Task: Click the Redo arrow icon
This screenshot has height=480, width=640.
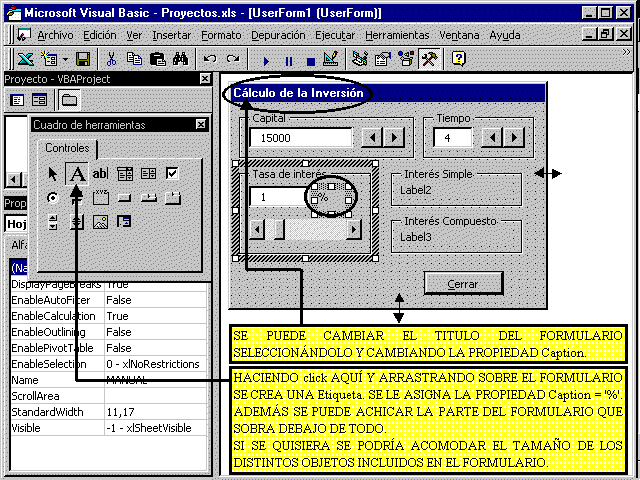Action: click(233, 60)
